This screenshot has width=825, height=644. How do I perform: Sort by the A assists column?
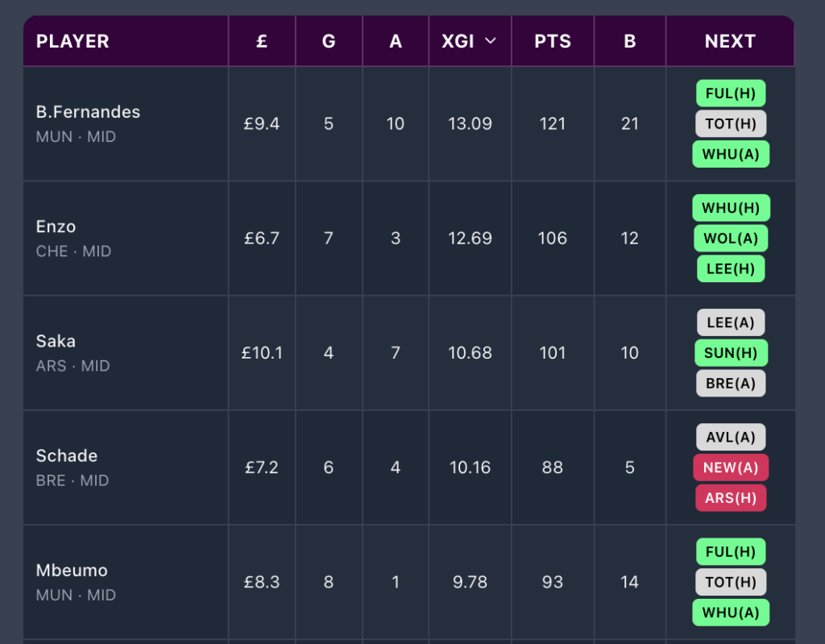tap(396, 41)
